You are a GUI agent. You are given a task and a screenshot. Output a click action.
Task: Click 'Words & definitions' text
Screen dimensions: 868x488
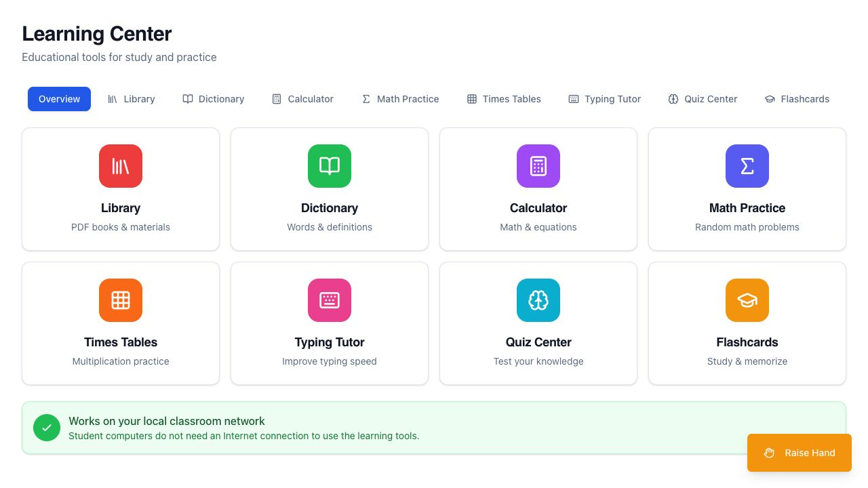(x=330, y=227)
